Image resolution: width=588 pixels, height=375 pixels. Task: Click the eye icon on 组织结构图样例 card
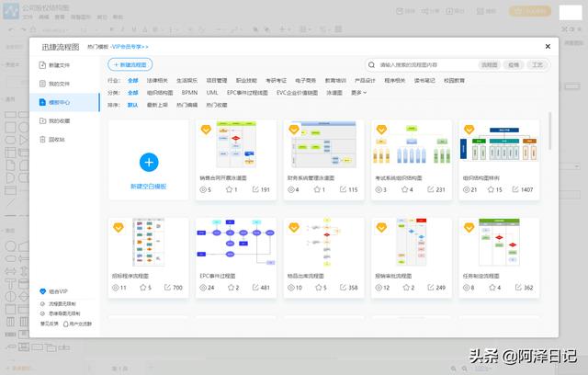point(466,189)
